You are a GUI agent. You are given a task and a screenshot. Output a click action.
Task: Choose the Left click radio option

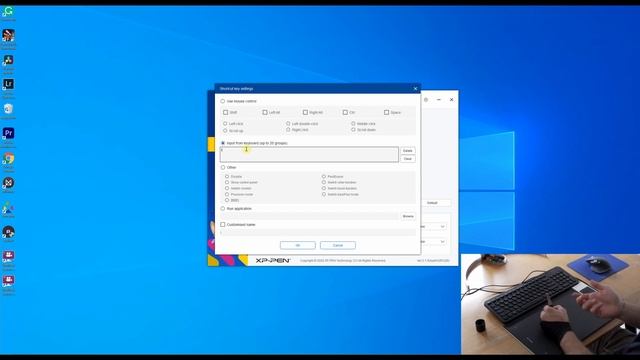click(225, 123)
